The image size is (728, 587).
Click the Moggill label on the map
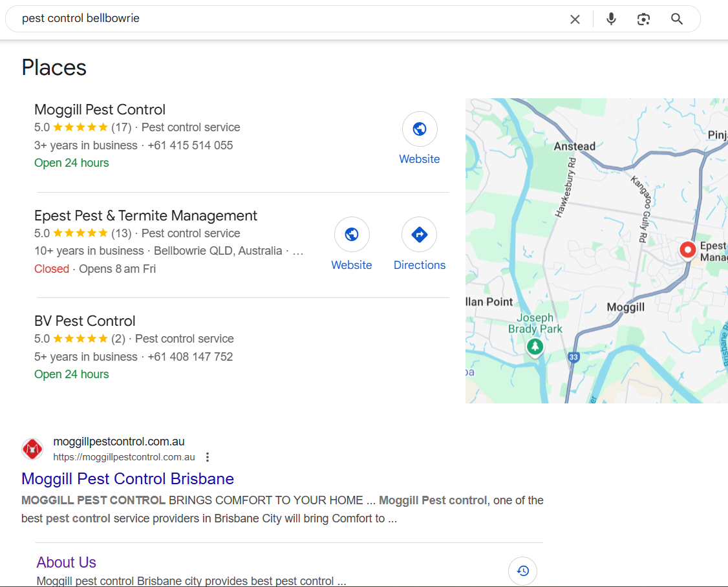pos(625,307)
